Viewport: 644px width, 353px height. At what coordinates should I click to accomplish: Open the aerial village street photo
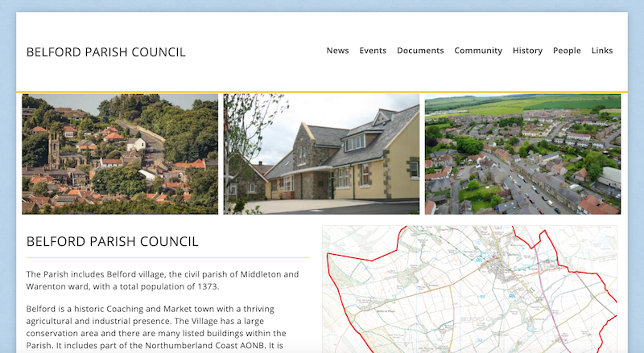tap(522, 154)
